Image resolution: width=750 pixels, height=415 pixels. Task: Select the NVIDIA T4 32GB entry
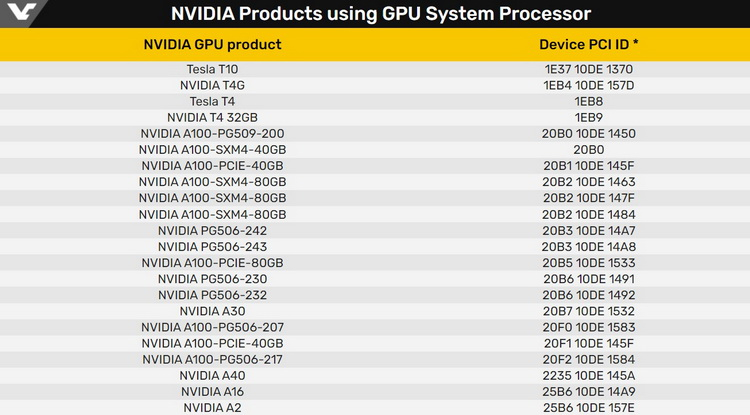point(213,118)
